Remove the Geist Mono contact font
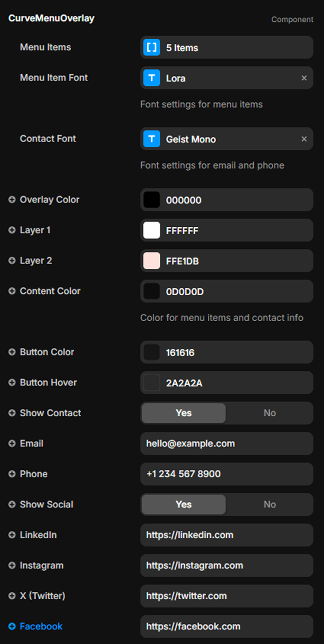 (x=304, y=139)
